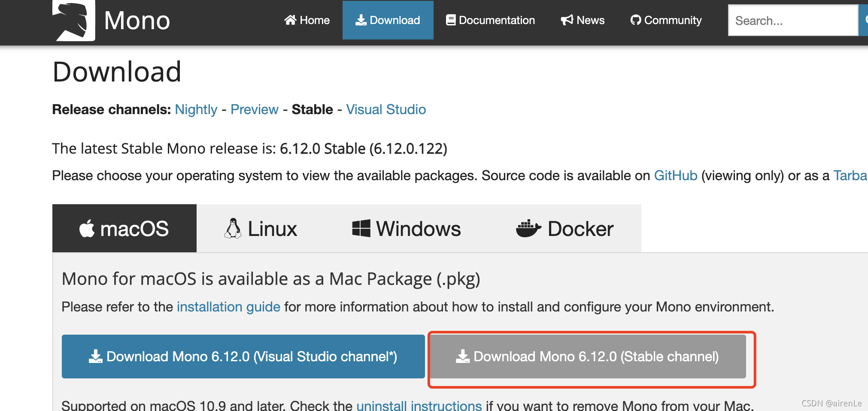Viewport: 868px width, 411px height.
Task: Open the Visual Studio release channel link
Action: click(386, 109)
